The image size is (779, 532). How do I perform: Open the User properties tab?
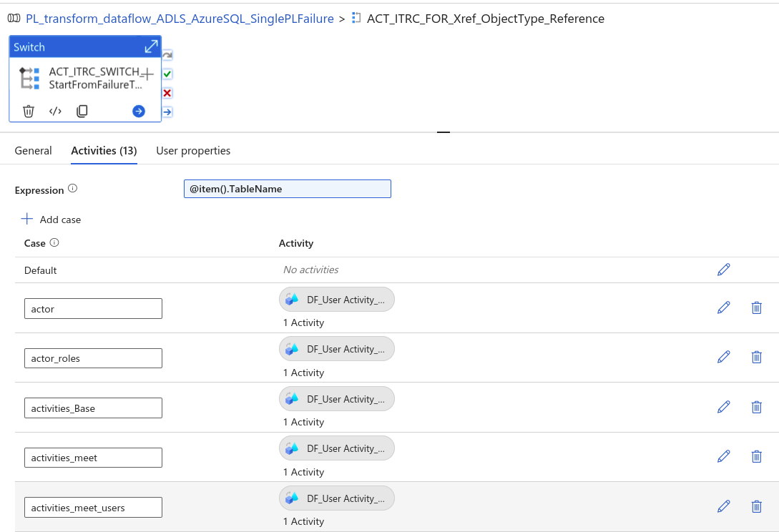pos(192,150)
